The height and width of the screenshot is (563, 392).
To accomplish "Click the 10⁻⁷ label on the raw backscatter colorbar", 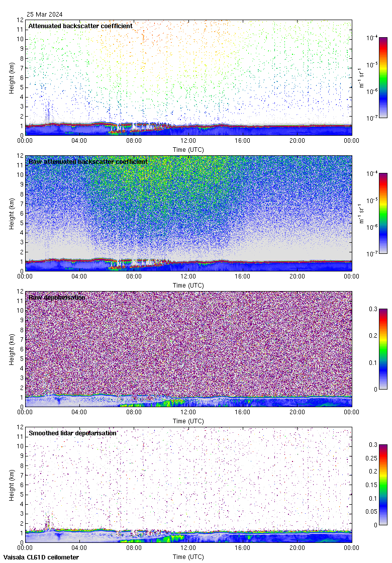I will click(x=372, y=253).
